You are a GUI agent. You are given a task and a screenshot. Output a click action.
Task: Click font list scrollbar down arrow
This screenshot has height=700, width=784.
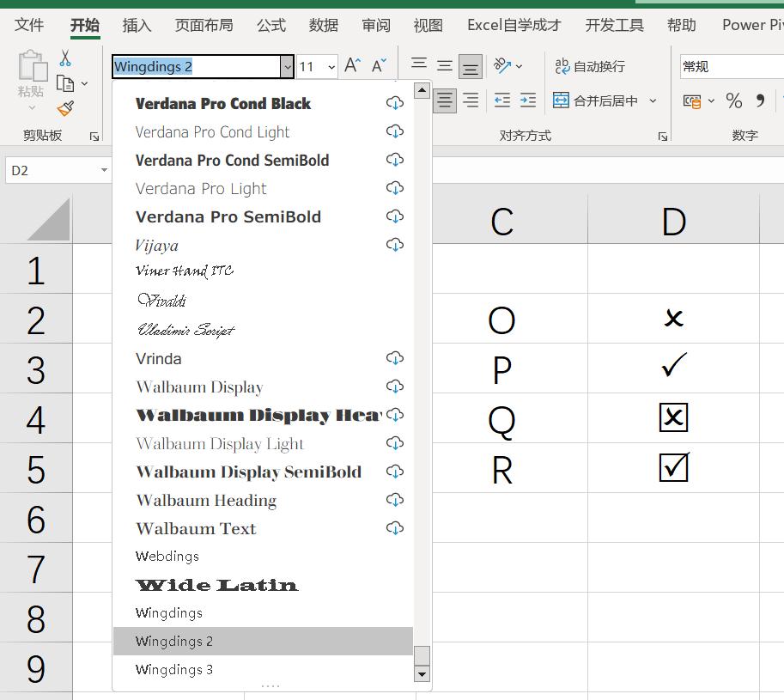pos(421,674)
